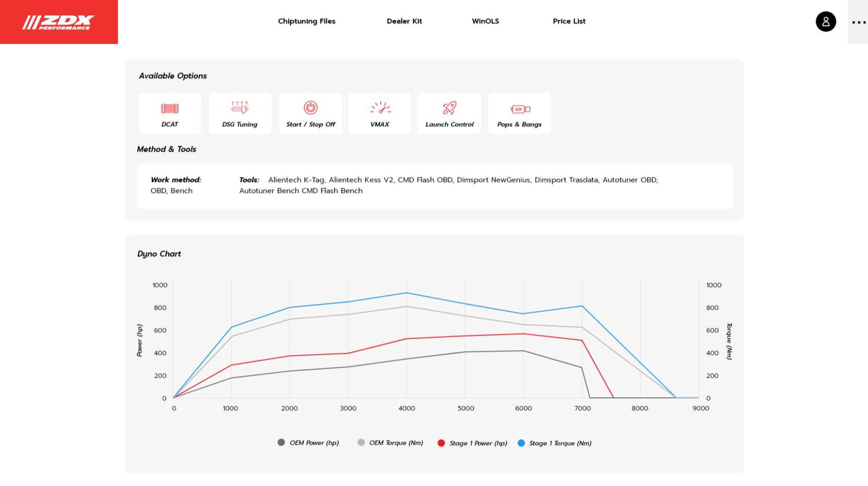This screenshot has height=486, width=868.
Task: Go to the Dealer Kit page
Action: [404, 21]
